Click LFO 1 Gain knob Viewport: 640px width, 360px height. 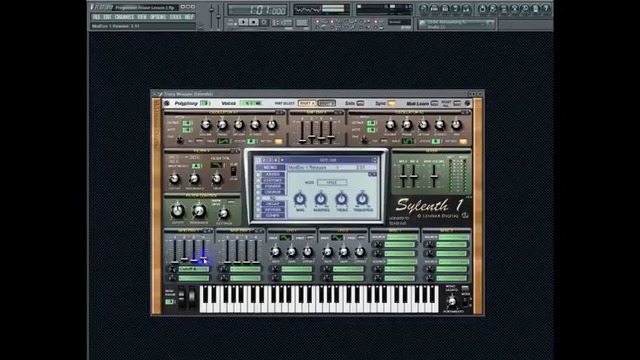[x=291, y=252]
